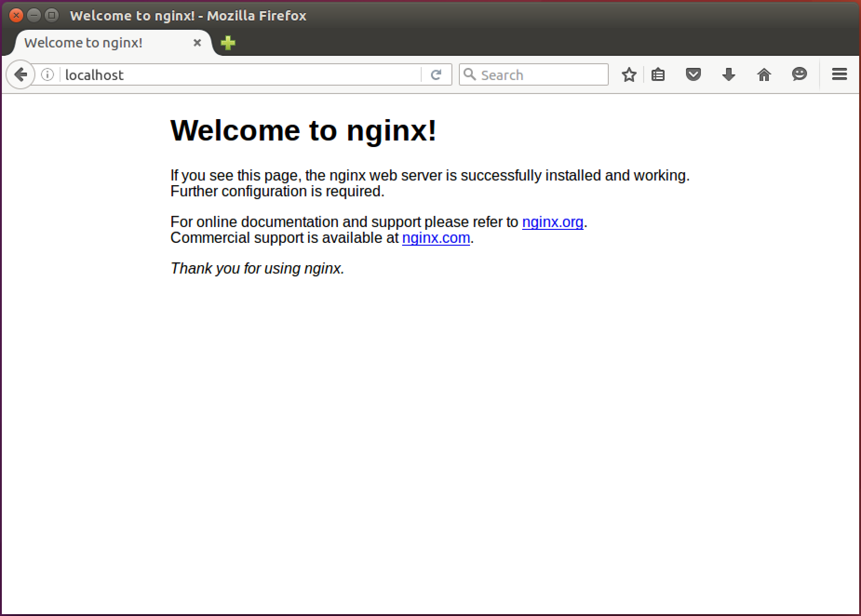
Task: Minimize the Firefox window
Action: click(34, 15)
